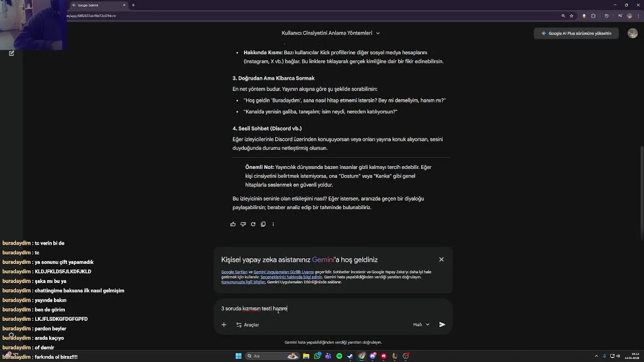Copy the Gemini response text
Viewport: 644px width, 362px height.
click(x=263, y=224)
